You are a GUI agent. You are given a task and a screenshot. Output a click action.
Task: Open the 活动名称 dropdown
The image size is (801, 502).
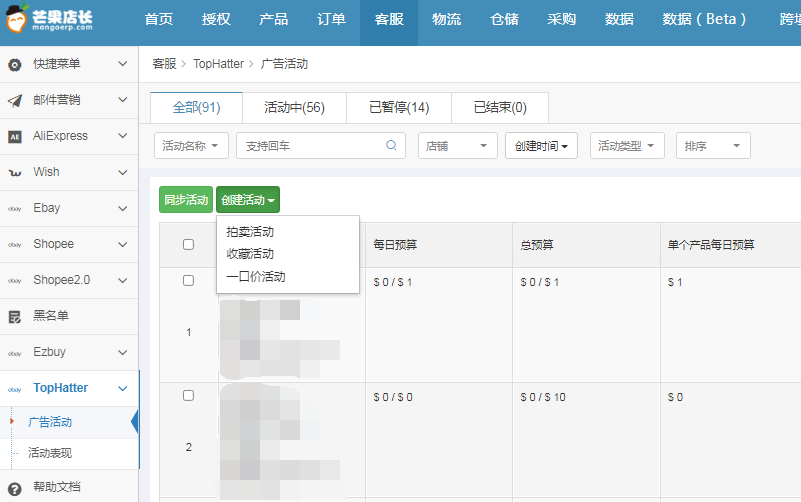click(191, 146)
